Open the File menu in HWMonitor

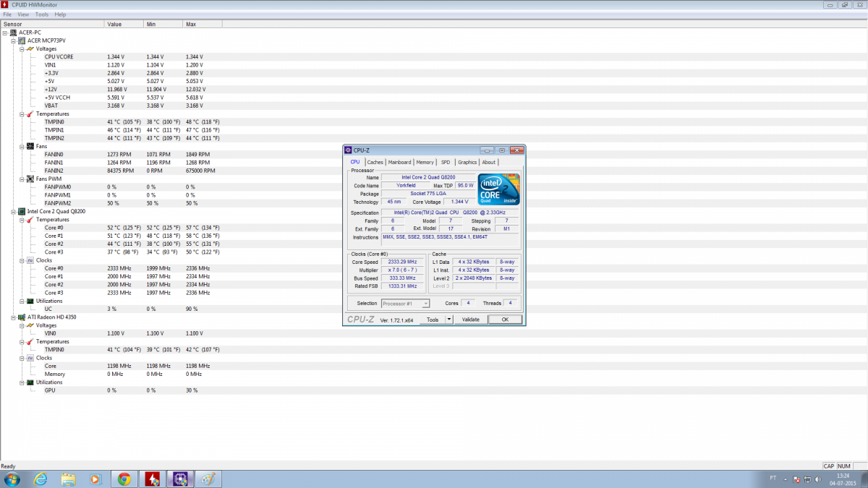click(x=7, y=14)
